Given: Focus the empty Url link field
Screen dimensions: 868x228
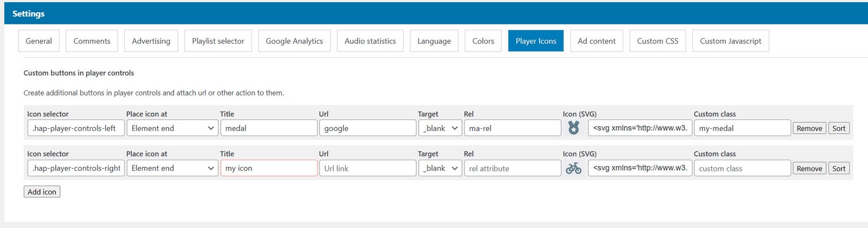Looking at the screenshot, I should (x=367, y=168).
